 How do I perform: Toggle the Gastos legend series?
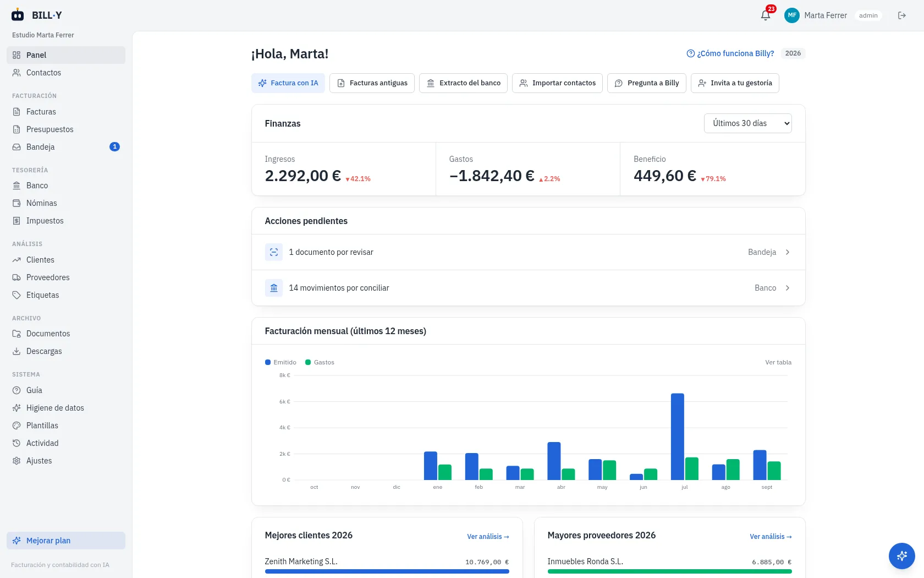click(320, 362)
